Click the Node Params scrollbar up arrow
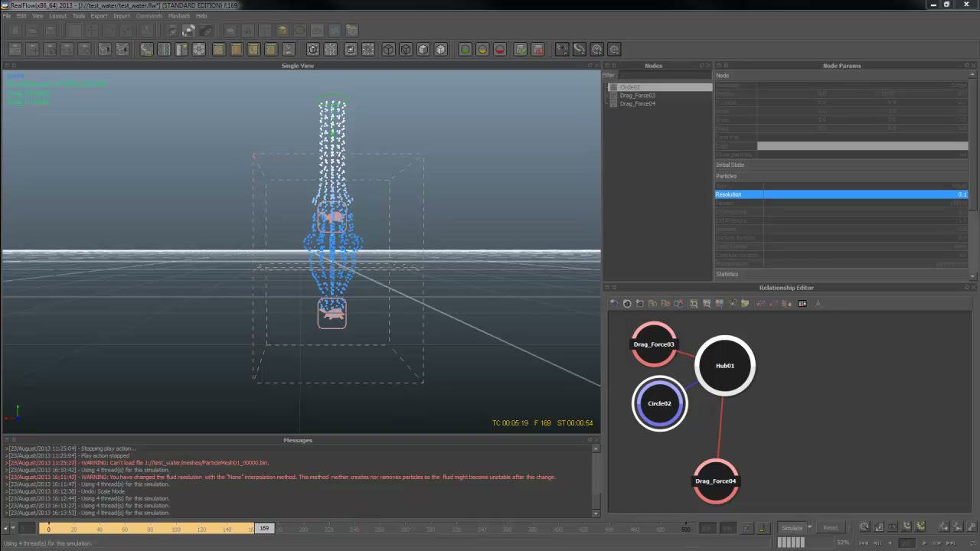Image resolution: width=980 pixels, height=551 pixels. tap(974, 75)
